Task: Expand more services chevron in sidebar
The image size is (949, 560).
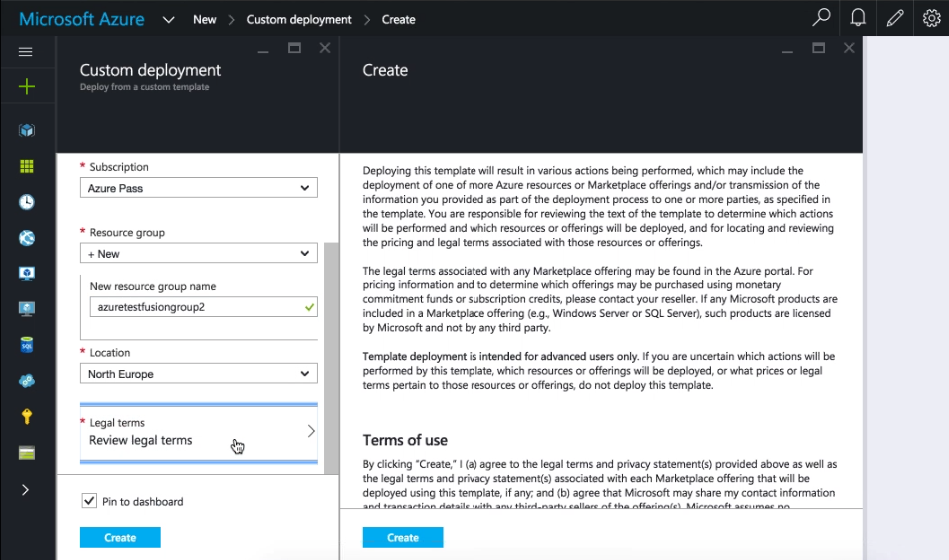Action: pos(25,490)
